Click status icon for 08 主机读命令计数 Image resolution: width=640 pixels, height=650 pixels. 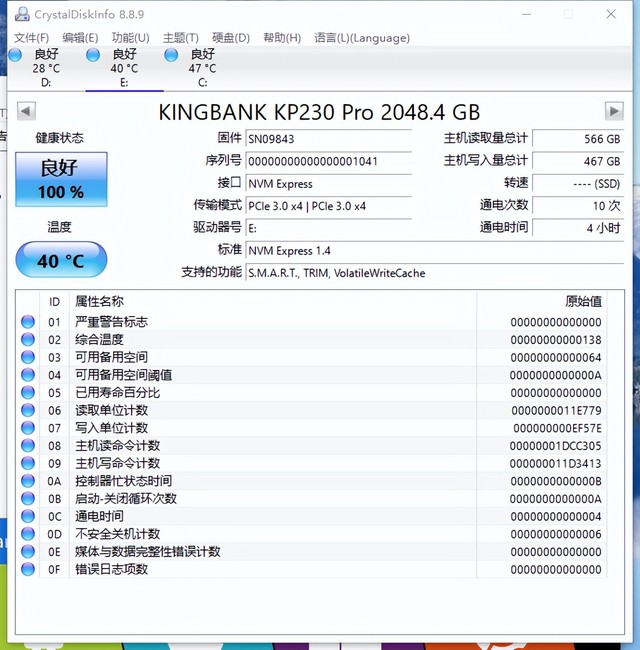tap(28, 446)
